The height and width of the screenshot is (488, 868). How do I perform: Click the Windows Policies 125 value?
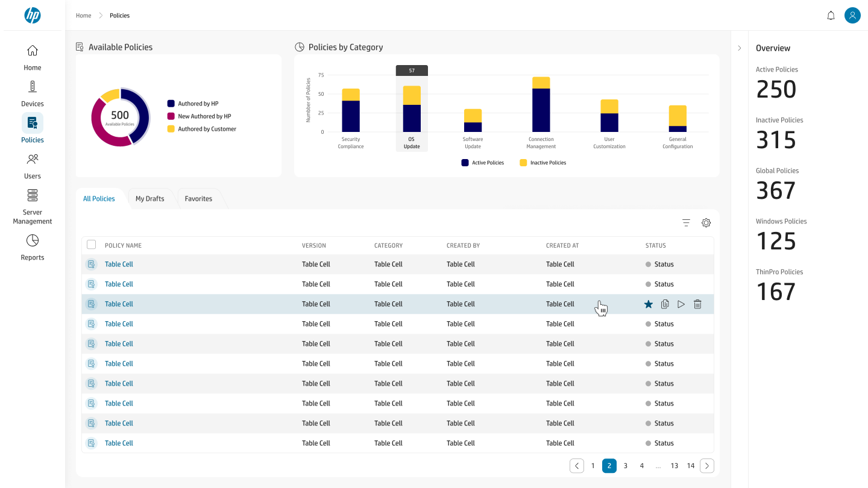[776, 241]
